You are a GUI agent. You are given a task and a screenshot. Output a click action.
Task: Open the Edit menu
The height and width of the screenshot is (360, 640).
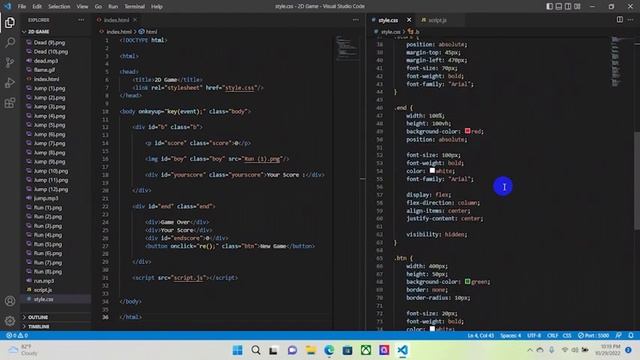37,7
